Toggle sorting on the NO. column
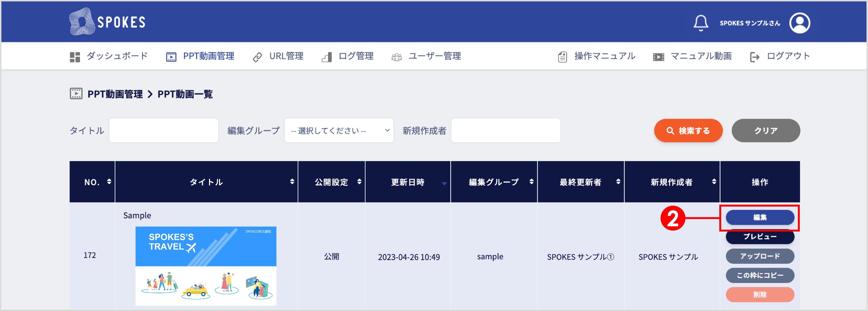Screen dimensions: 868x311 coord(109,182)
